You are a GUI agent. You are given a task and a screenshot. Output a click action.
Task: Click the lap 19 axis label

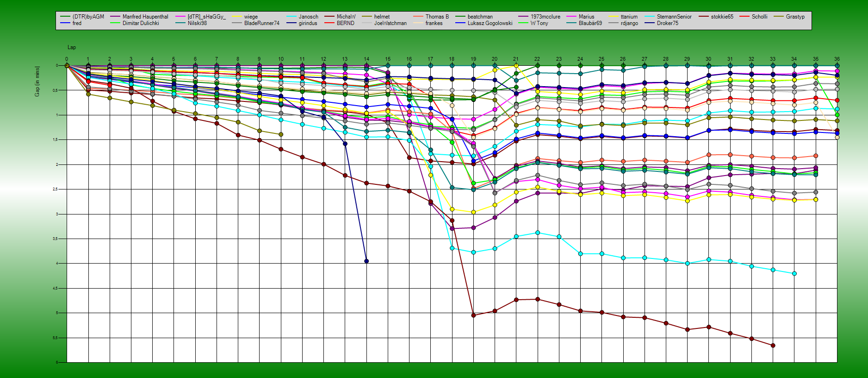[x=473, y=59]
